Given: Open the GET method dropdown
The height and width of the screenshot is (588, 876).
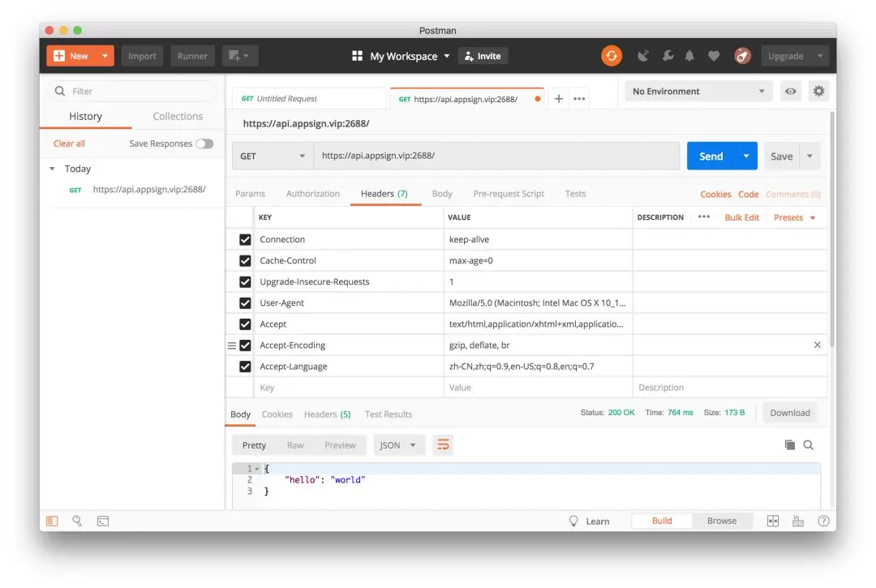Looking at the screenshot, I should pos(272,156).
